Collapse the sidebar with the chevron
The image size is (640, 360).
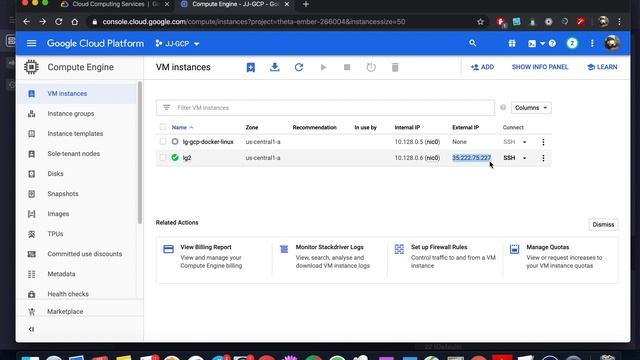[31, 329]
